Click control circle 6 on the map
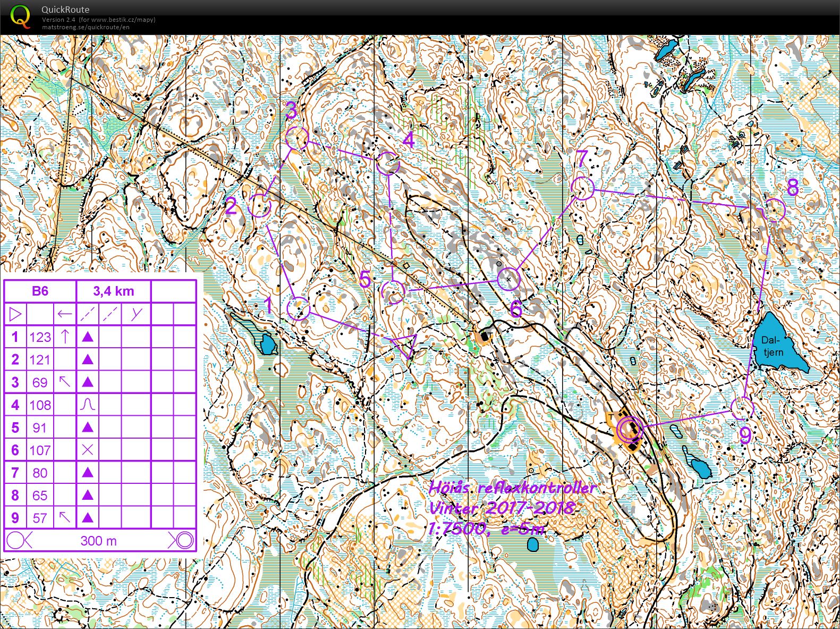The width and height of the screenshot is (840, 629). pos(508,279)
